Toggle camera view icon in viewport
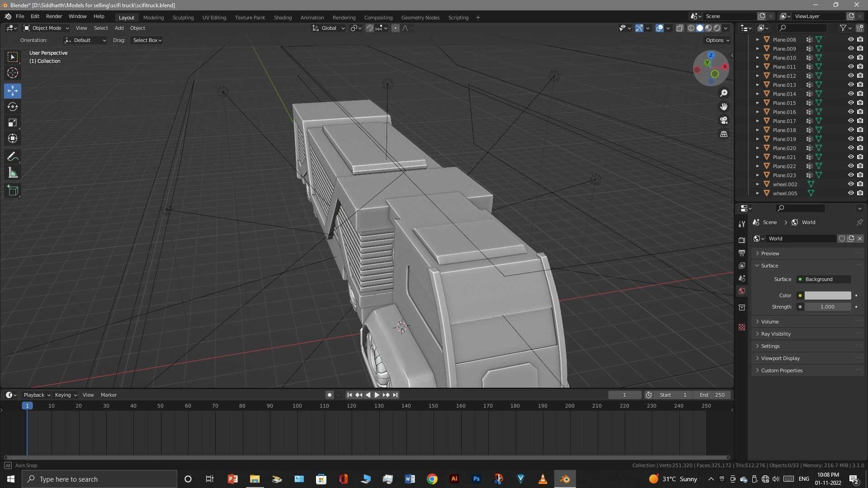 (724, 120)
